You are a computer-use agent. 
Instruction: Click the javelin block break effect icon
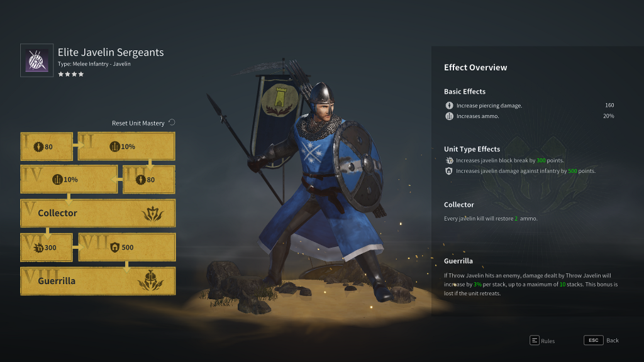tap(449, 160)
